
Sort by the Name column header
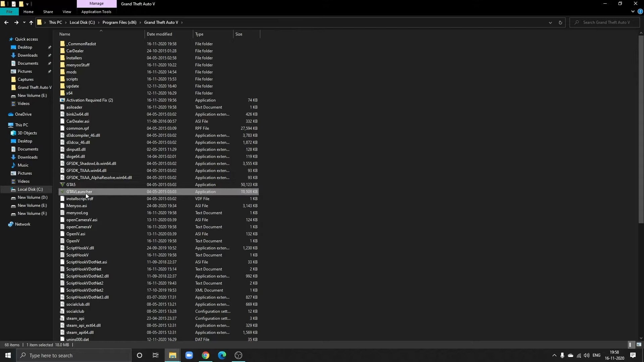tap(101, 34)
